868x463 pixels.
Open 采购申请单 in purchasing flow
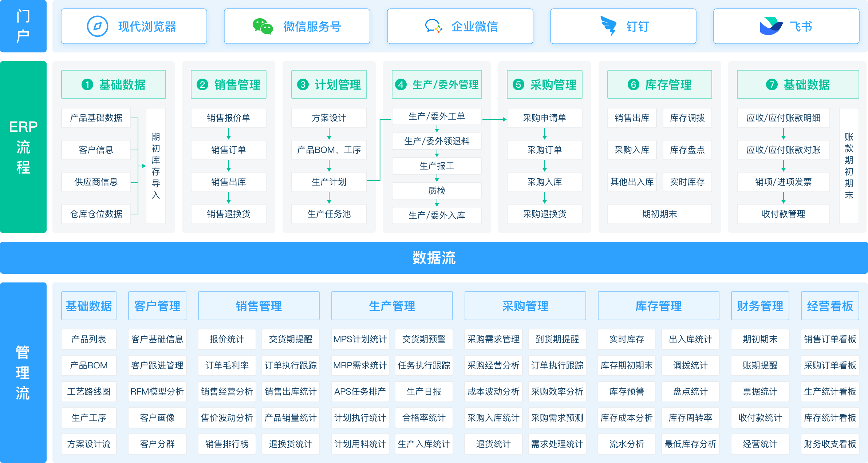click(x=545, y=118)
